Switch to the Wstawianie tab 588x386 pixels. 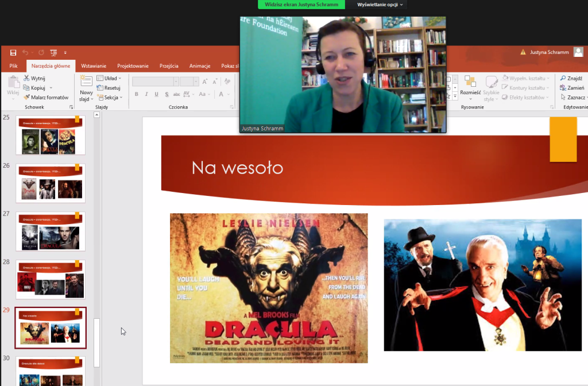tap(94, 66)
